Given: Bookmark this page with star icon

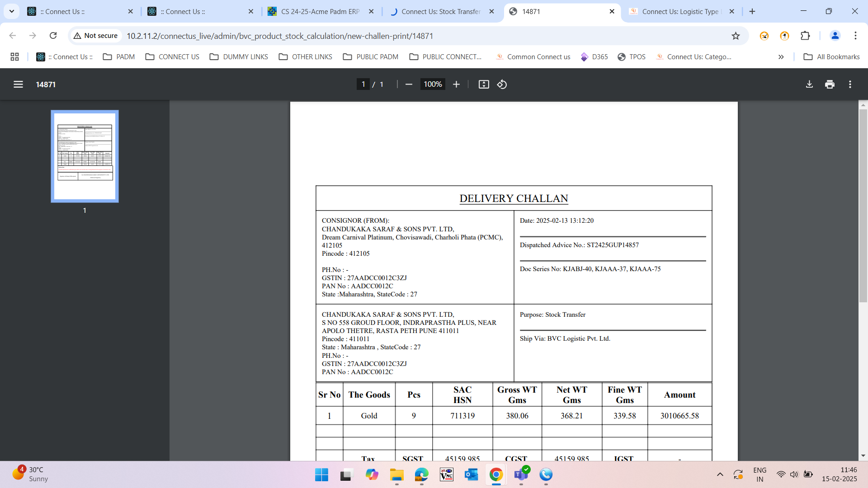Looking at the screenshot, I should pos(736,36).
